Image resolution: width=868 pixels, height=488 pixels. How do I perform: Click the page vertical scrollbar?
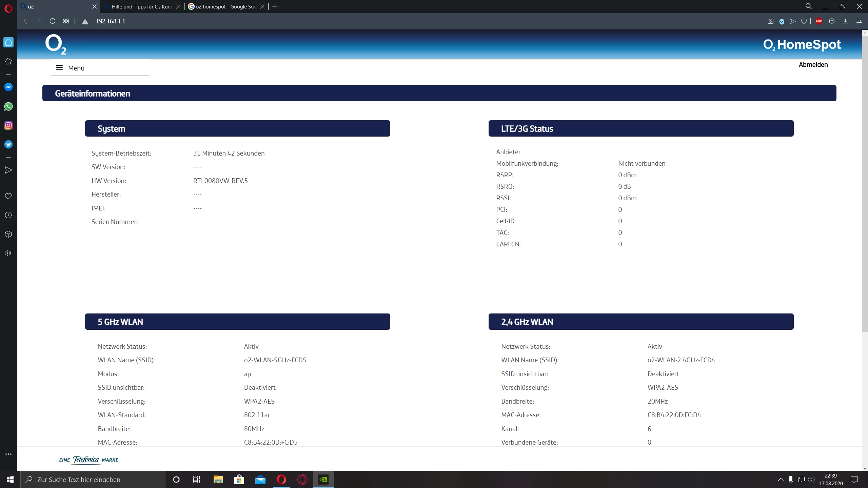pyautogui.click(x=865, y=183)
